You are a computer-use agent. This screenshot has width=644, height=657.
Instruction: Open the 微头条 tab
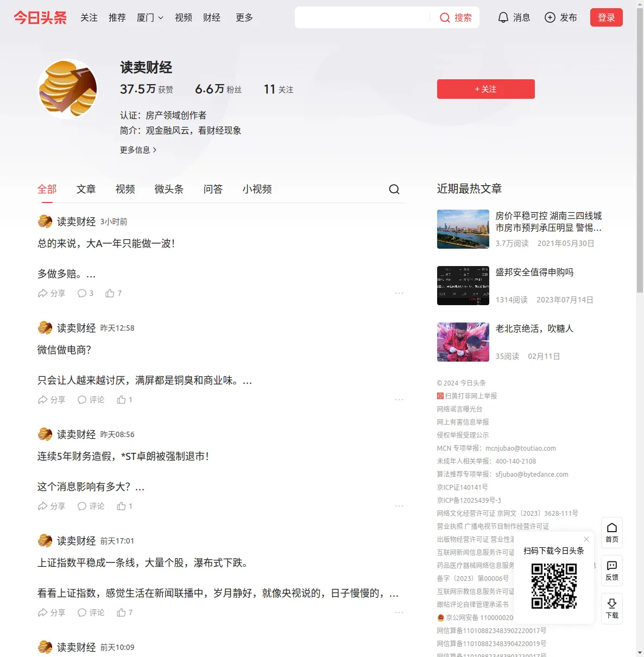coord(169,189)
